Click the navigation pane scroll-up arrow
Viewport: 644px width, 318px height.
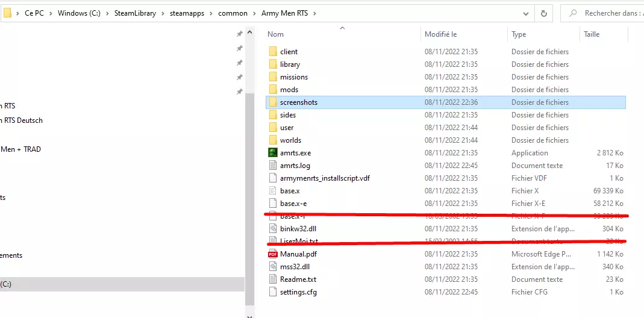click(249, 32)
